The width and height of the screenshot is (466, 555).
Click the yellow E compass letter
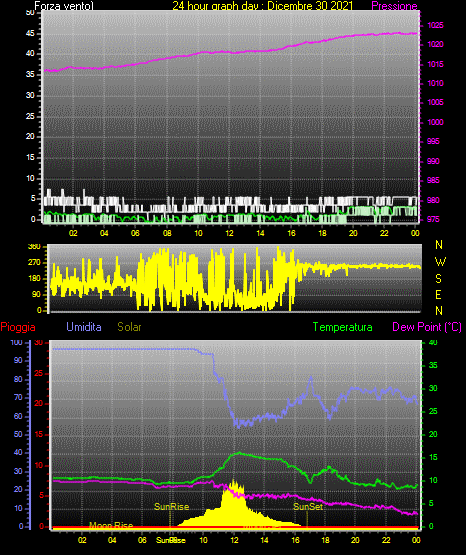pyautogui.click(x=438, y=294)
